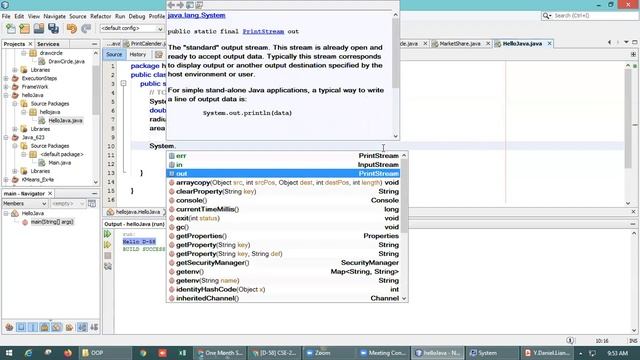Click the editor tabs scroll-left arrow
This screenshot has width=640, height=360.
(610, 42)
